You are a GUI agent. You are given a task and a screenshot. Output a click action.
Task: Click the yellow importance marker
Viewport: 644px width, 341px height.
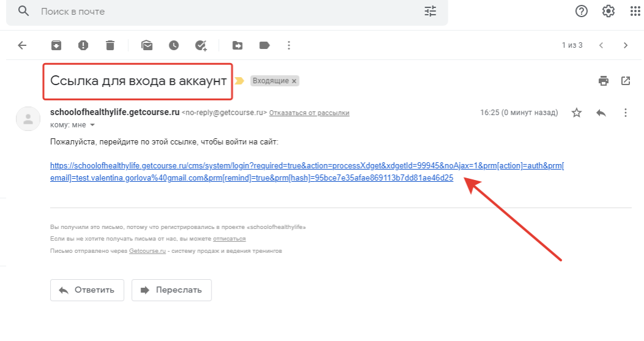240,81
